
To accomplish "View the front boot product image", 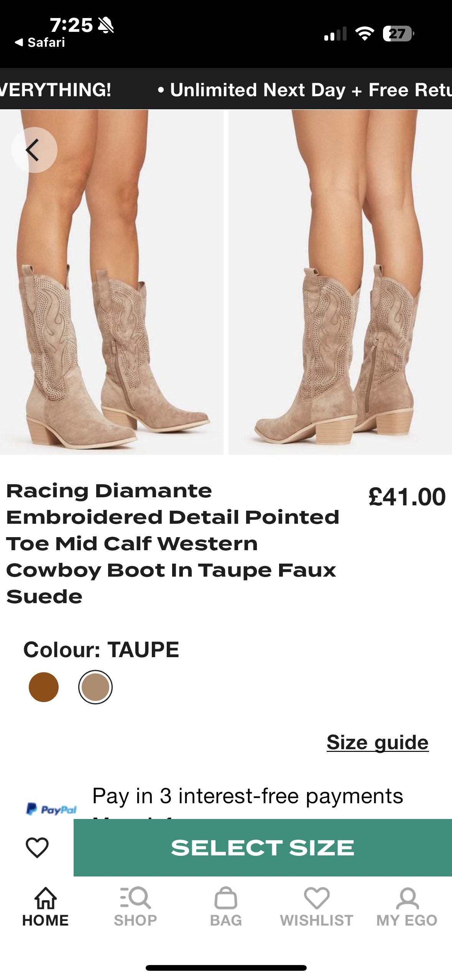I will [112, 282].
